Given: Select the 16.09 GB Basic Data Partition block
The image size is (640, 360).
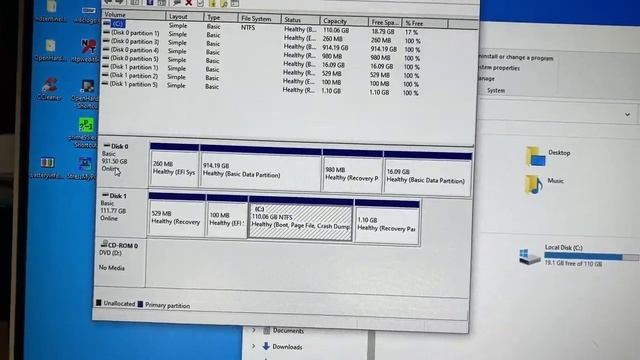Looking at the screenshot, I should tap(427, 174).
